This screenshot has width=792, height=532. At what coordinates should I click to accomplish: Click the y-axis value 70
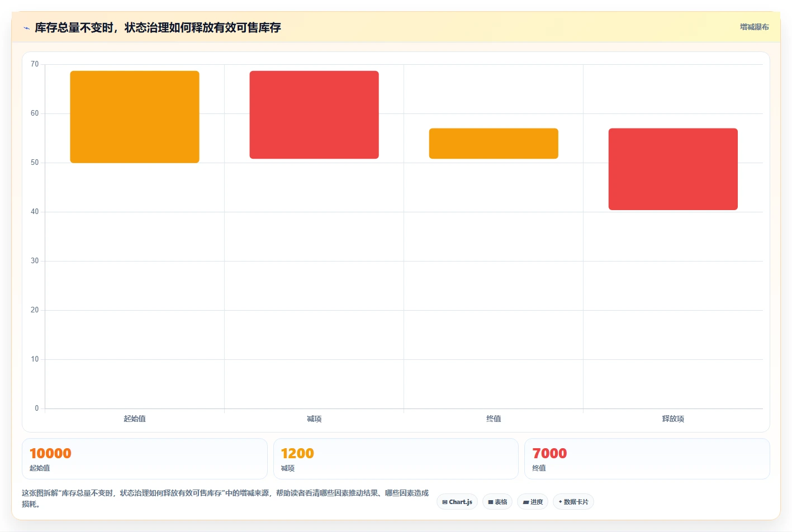35,64
